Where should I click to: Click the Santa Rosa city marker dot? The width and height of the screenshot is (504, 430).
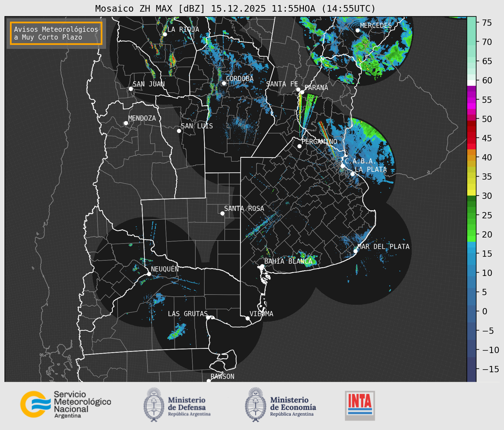coord(222,213)
